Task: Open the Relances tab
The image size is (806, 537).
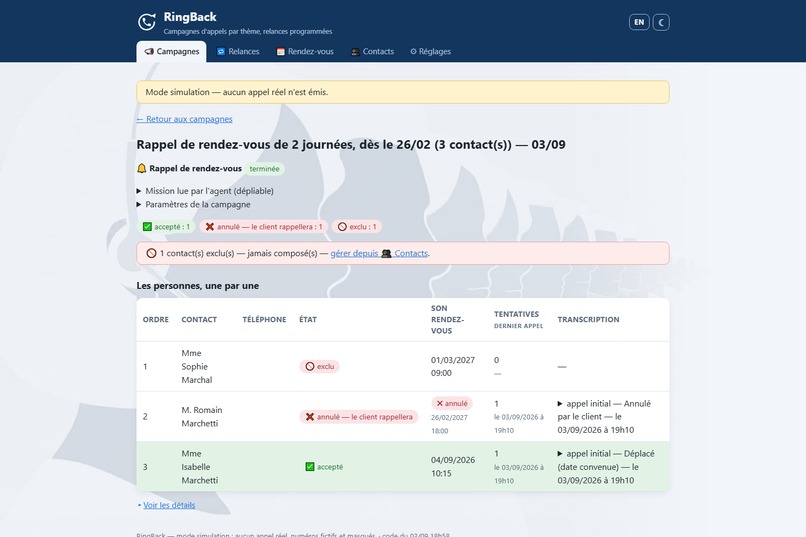Action: pyautogui.click(x=238, y=51)
